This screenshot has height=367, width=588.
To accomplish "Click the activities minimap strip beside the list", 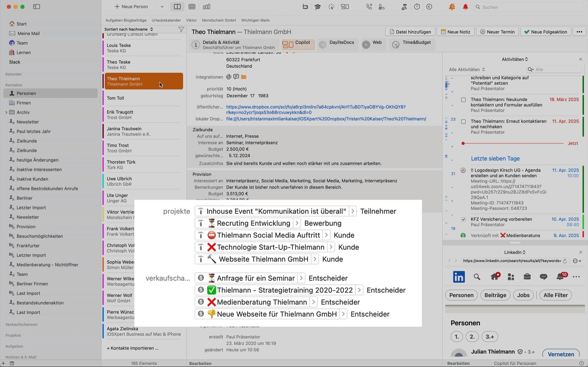I will 447,157.
